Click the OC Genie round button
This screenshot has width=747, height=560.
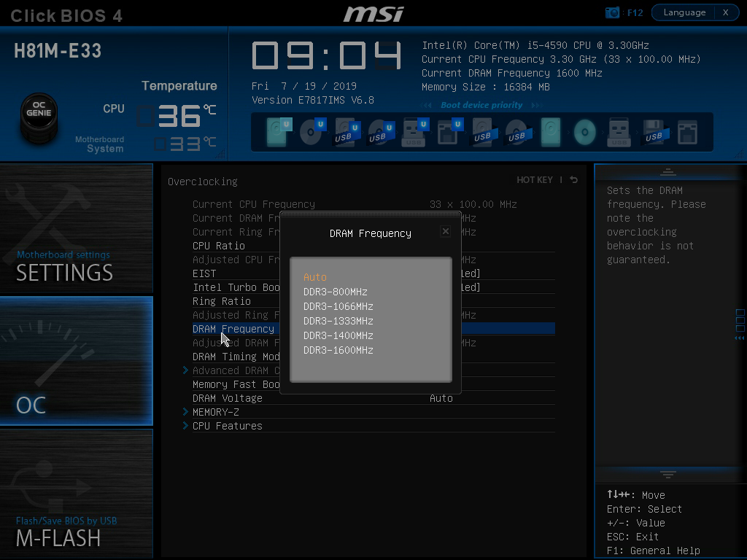(39, 117)
